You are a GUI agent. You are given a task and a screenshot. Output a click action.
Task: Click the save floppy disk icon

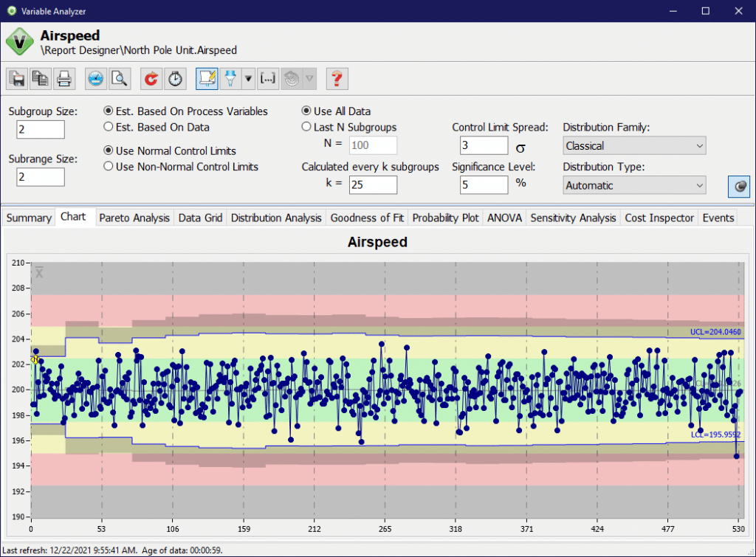coord(18,78)
